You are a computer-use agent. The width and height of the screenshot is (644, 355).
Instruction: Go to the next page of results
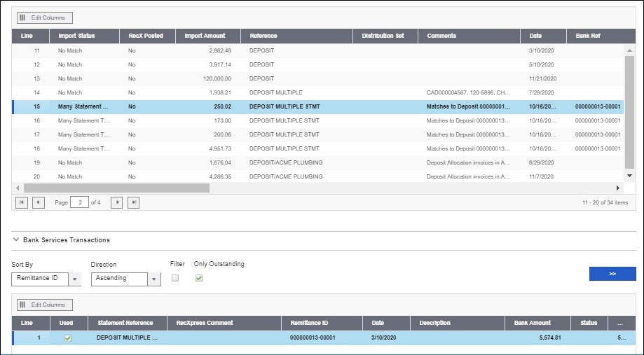pos(117,202)
